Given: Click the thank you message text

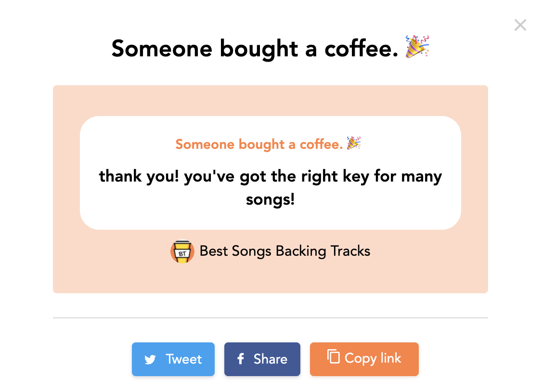Looking at the screenshot, I should pos(271,187).
